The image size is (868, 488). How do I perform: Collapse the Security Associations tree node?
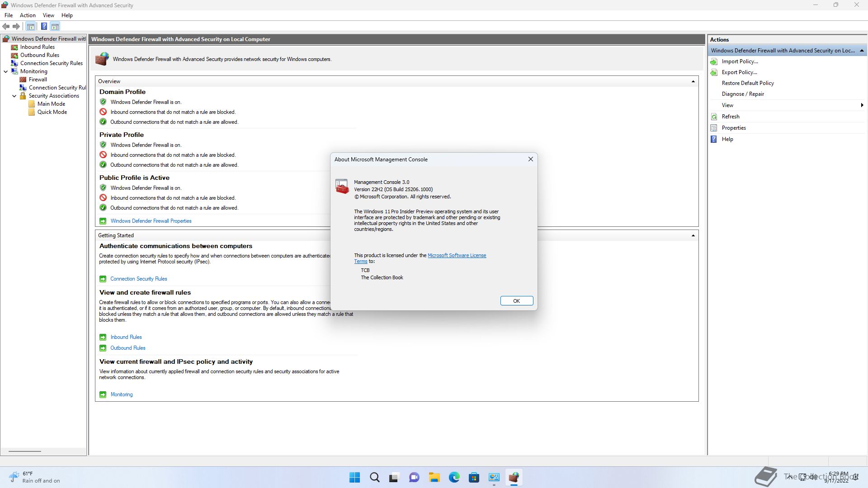pos(14,96)
